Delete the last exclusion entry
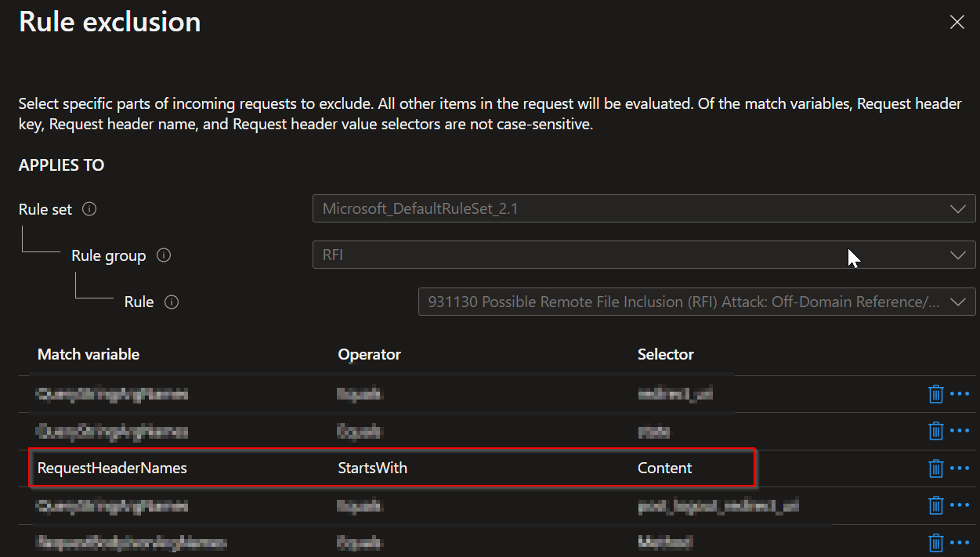 (x=936, y=542)
